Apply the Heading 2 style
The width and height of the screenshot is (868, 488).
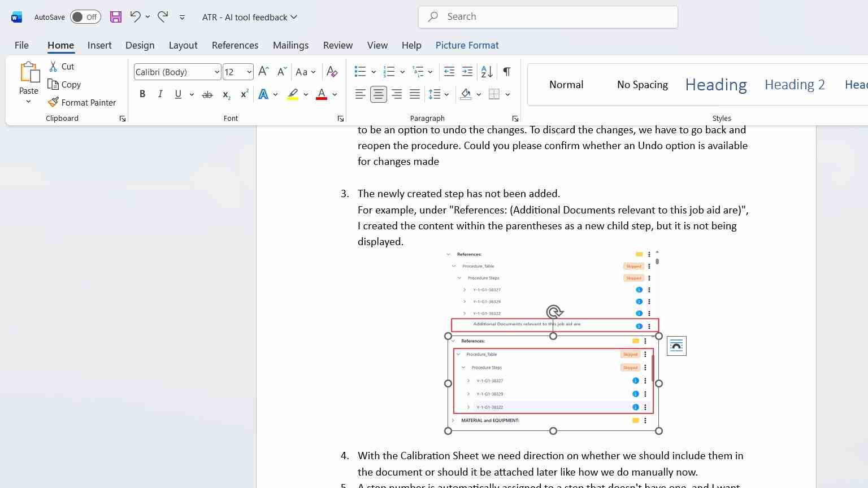[795, 85]
